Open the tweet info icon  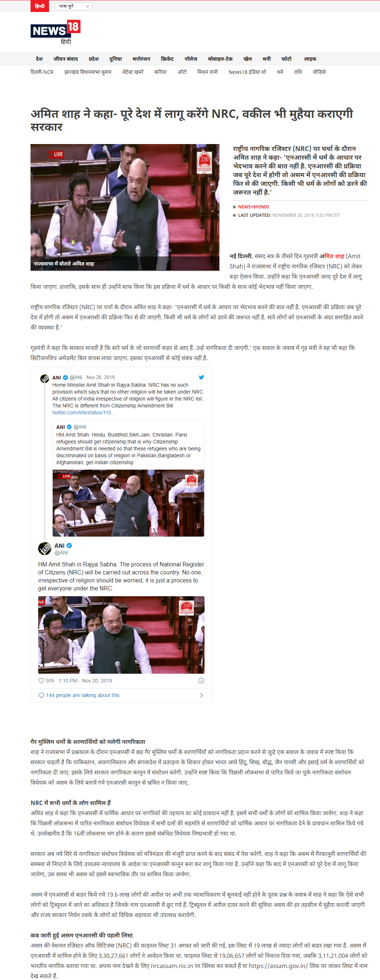pos(201,681)
